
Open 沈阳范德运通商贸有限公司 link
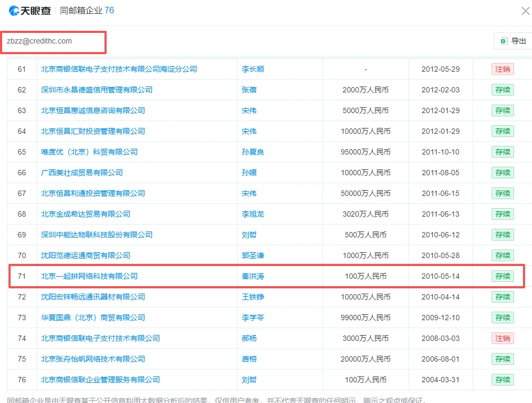point(85,255)
